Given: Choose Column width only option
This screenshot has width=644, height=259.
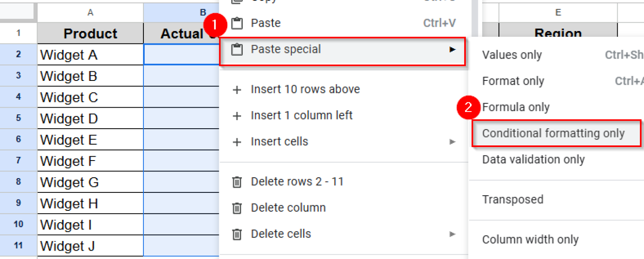Looking at the screenshot, I should (530, 240).
